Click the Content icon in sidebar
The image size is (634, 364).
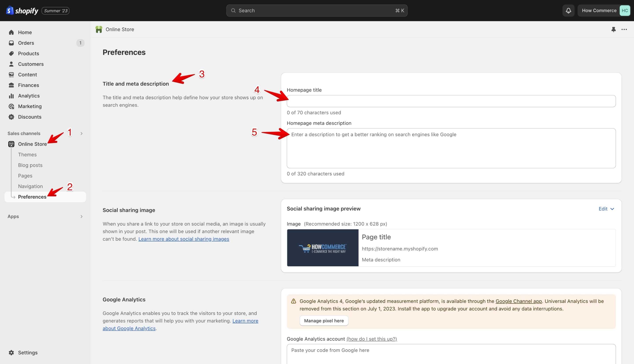click(x=11, y=75)
